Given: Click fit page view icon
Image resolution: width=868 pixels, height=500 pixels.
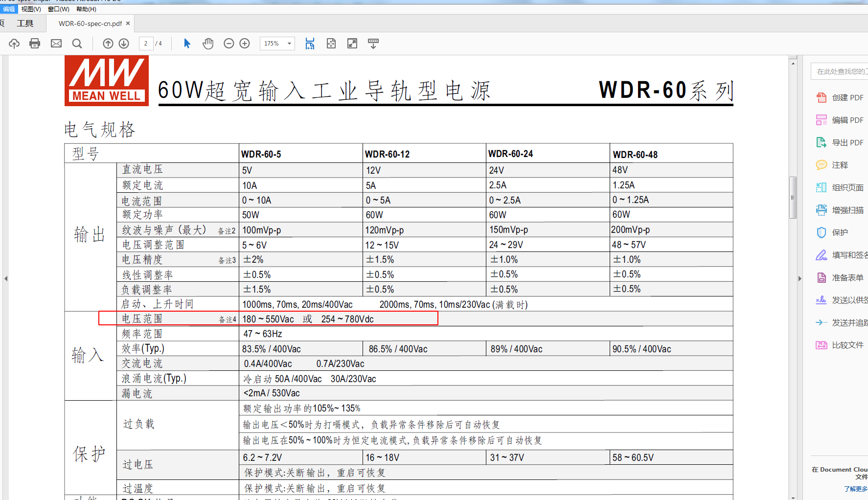Looking at the screenshot, I should tap(331, 44).
